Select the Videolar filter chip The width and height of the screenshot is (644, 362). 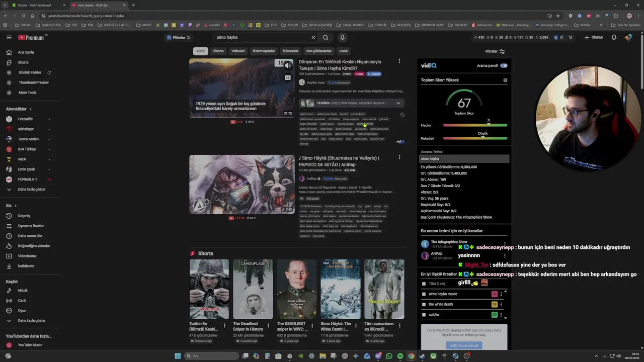[x=238, y=51]
